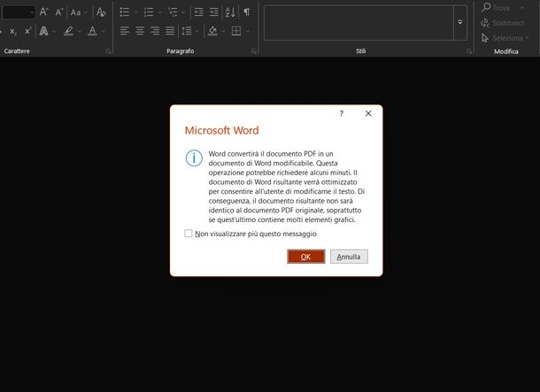Open Paragrafo dialog launcher
The width and height of the screenshot is (540, 392).
254,51
